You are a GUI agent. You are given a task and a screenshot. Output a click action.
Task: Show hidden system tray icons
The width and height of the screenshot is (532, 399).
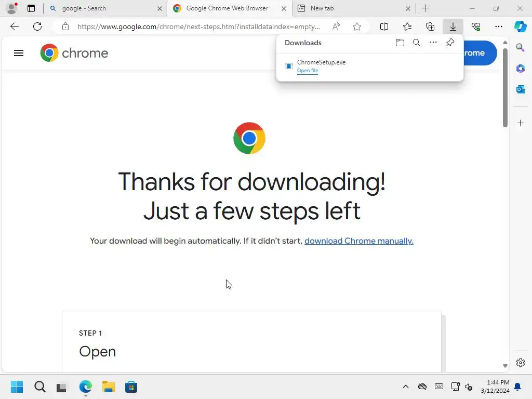pos(405,387)
